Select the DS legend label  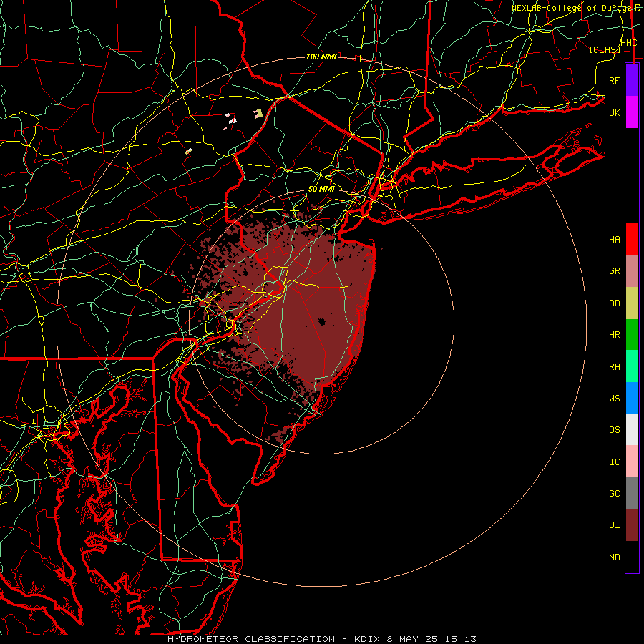[x=615, y=430]
